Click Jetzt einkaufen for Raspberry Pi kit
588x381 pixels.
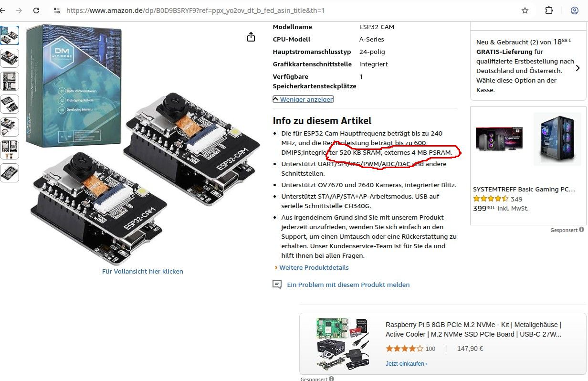click(407, 364)
